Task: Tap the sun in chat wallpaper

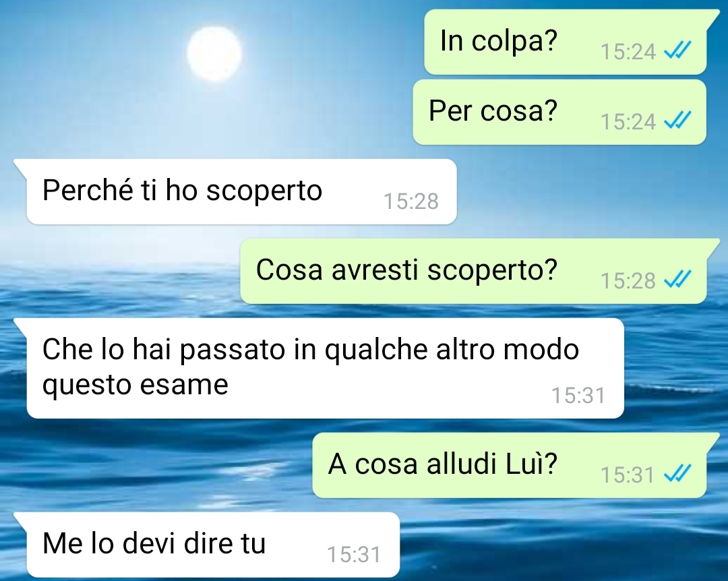Action: point(214,53)
